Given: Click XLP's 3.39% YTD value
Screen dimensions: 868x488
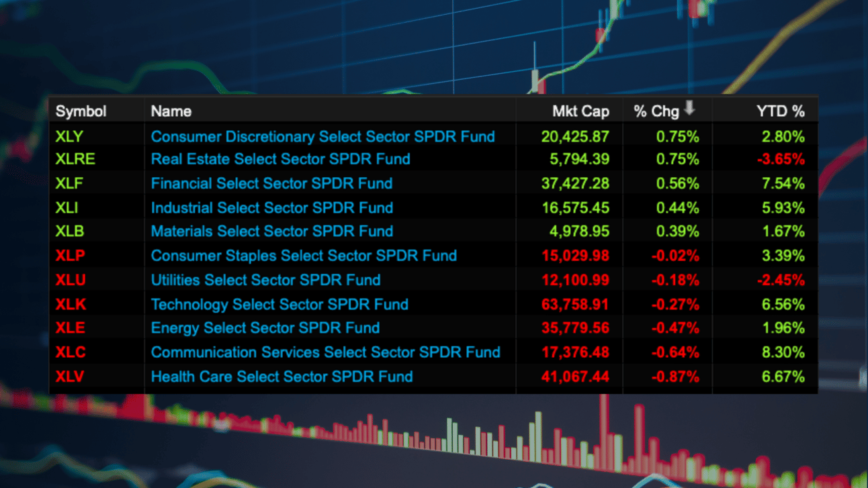Looking at the screenshot, I should [783, 256].
